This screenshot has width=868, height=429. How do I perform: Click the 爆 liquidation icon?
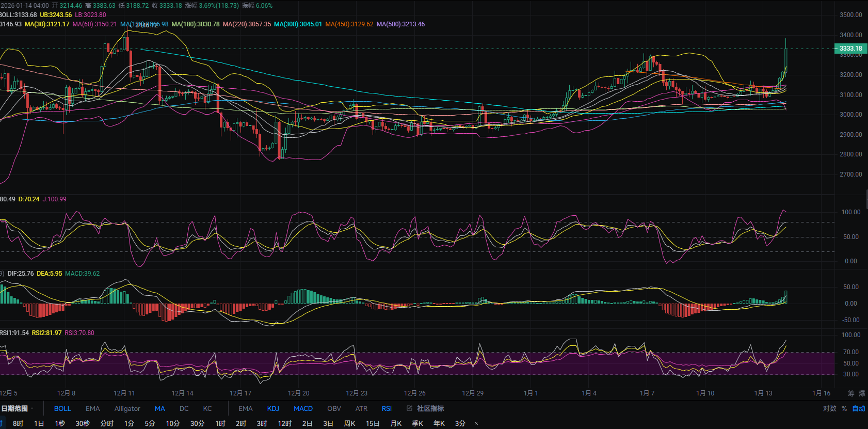(x=862, y=393)
